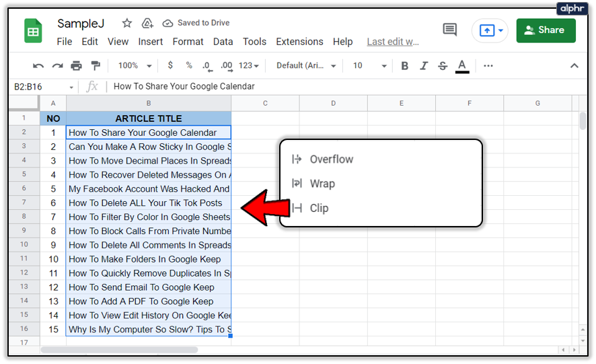
Task: Click the increase decimal places icon
Action: click(227, 66)
